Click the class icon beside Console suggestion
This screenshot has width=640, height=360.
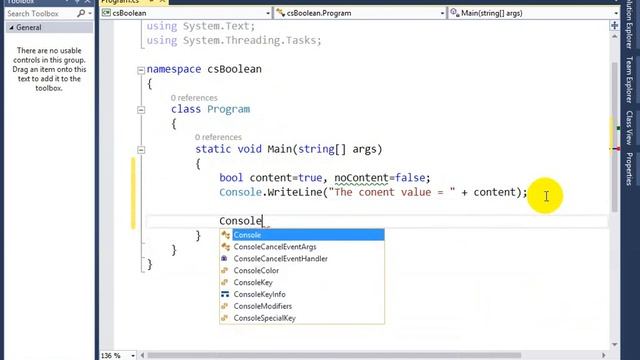coord(225,235)
